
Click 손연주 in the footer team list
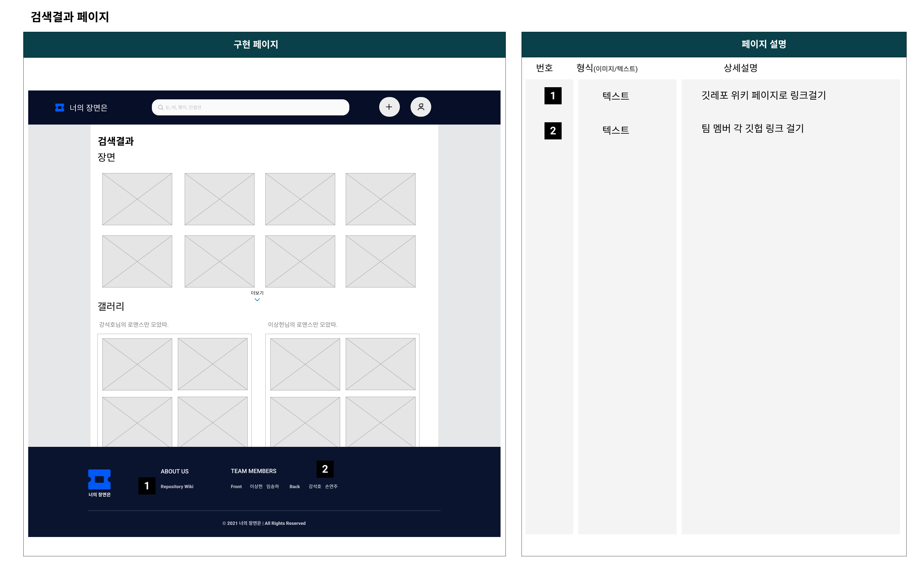click(331, 487)
